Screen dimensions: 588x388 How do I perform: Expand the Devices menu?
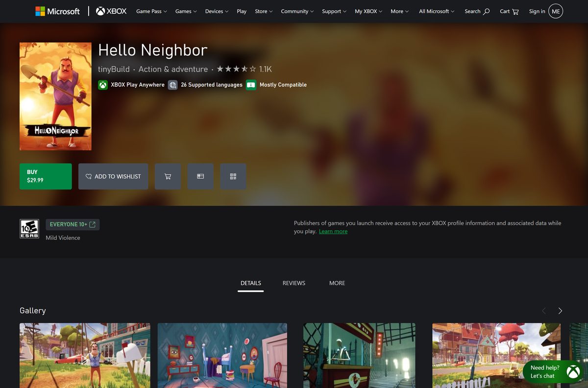point(217,11)
